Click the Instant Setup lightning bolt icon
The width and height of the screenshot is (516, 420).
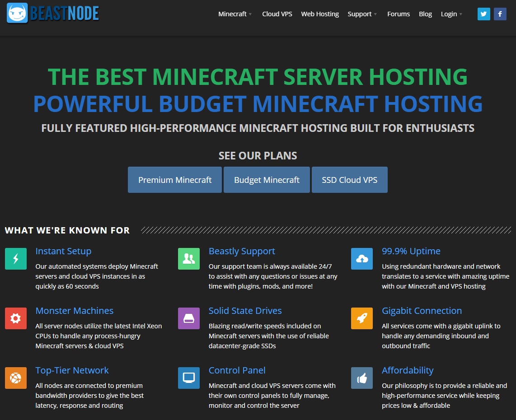coord(15,258)
